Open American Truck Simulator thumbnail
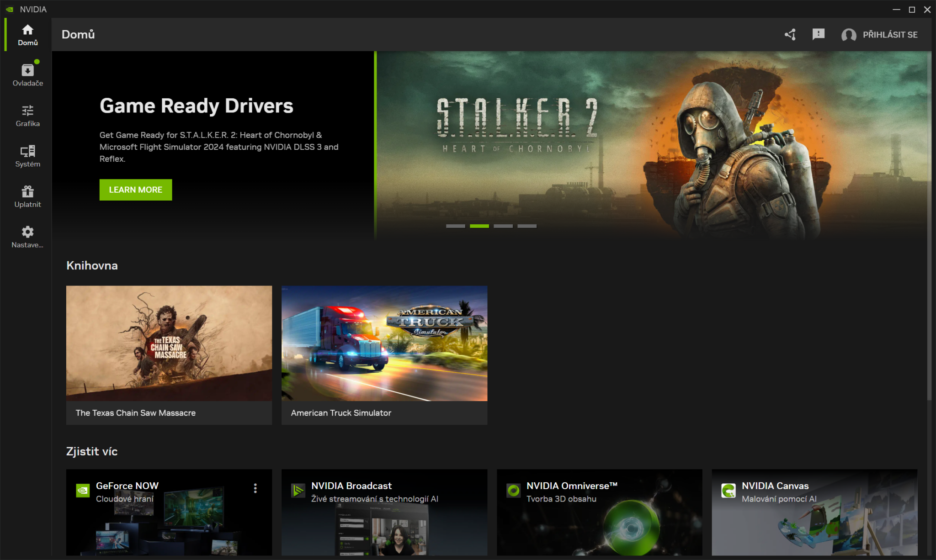The width and height of the screenshot is (936, 560). click(384, 343)
